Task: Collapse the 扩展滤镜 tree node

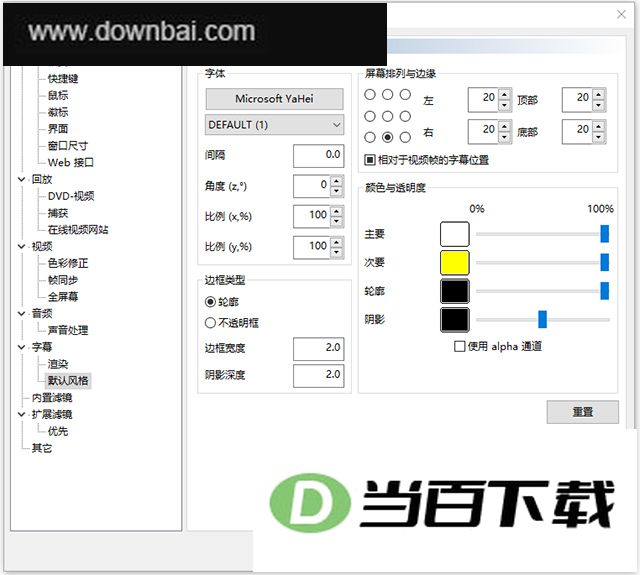Action: click(22, 414)
